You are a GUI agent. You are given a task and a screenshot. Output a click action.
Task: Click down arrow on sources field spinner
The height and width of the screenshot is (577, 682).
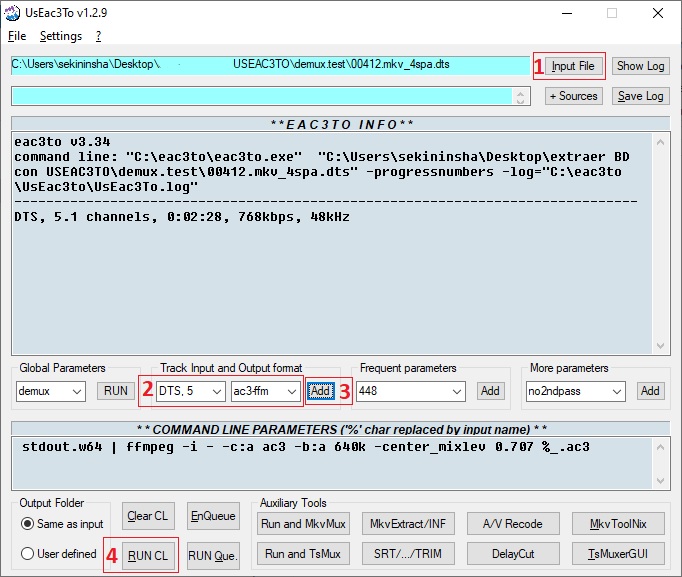click(x=521, y=101)
